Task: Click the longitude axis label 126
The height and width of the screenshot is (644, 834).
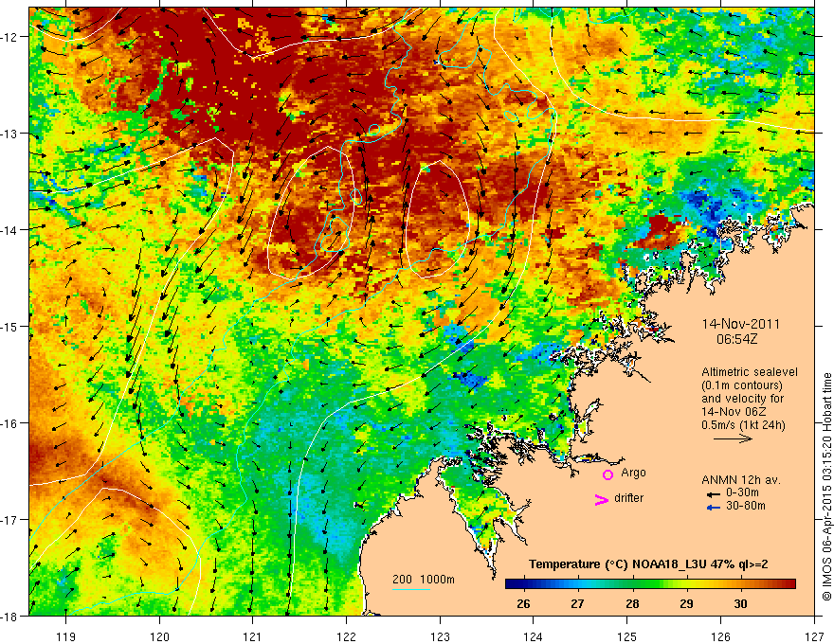Action: (x=720, y=636)
